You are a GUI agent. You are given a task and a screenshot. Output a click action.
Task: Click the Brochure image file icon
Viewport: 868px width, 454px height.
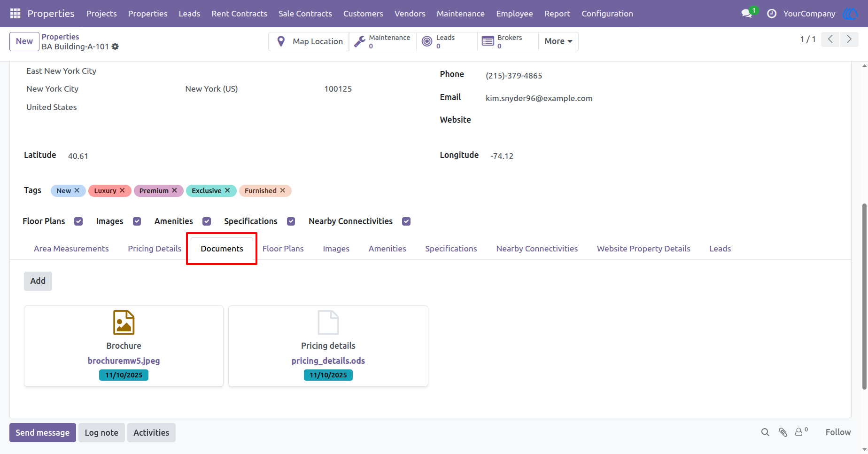(124, 322)
